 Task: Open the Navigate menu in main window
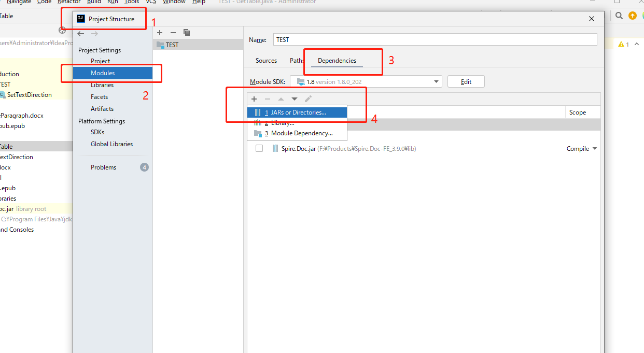point(19,2)
